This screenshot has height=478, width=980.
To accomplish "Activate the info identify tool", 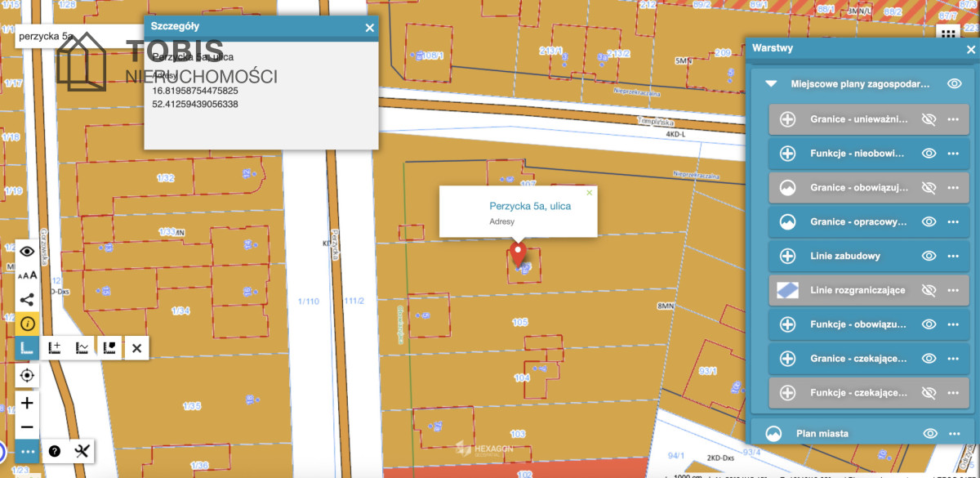I will (27, 324).
